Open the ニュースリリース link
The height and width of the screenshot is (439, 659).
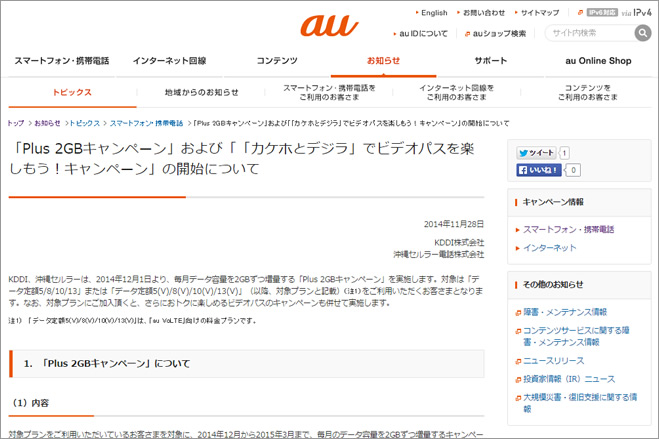tap(554, 361)
